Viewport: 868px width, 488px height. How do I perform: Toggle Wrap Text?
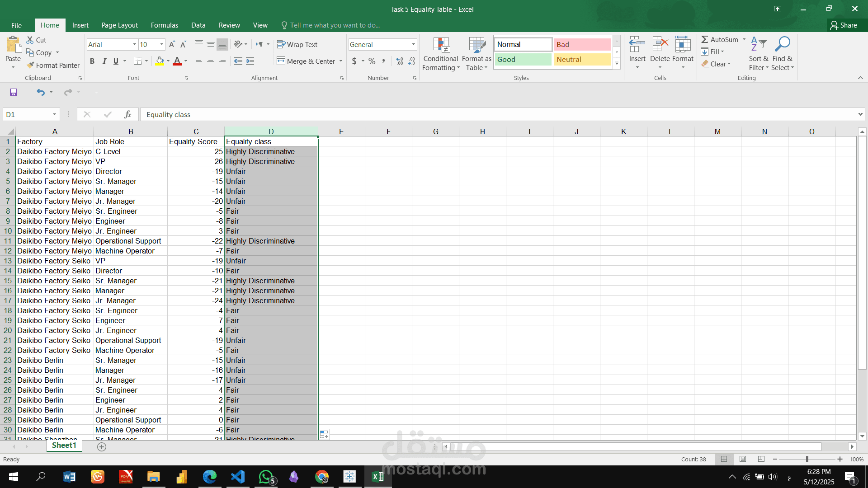(297, 44)
